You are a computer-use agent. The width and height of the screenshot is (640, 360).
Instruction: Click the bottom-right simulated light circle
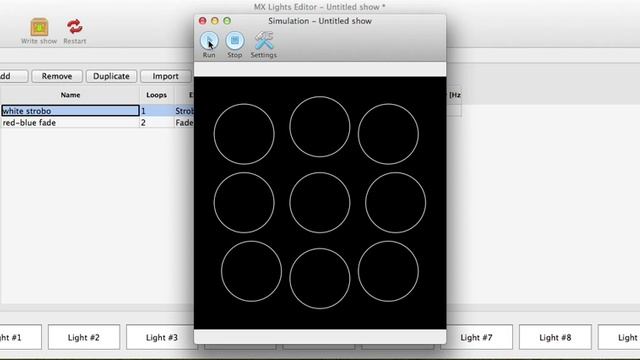(388, 271)
